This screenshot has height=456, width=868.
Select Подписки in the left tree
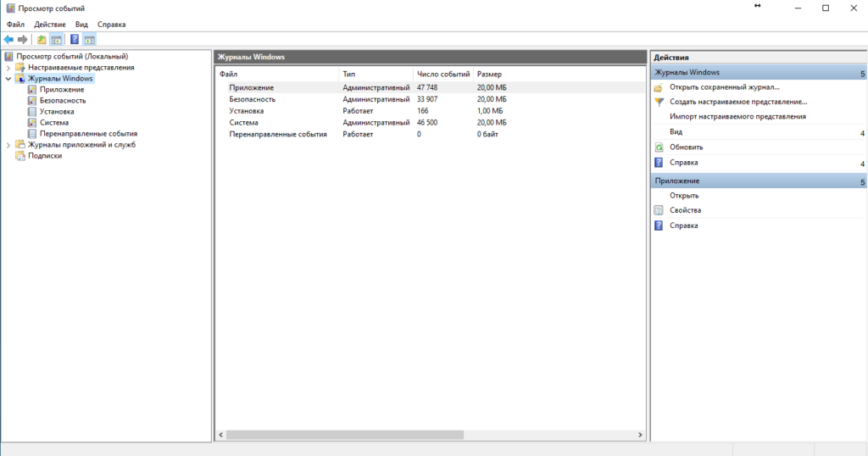(45, 155)
